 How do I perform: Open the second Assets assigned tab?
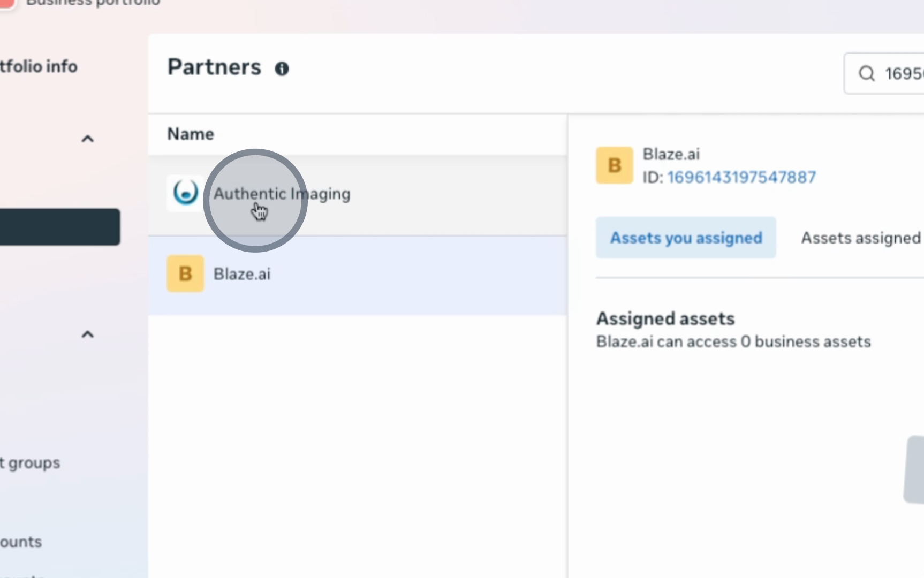pos(860,238)
